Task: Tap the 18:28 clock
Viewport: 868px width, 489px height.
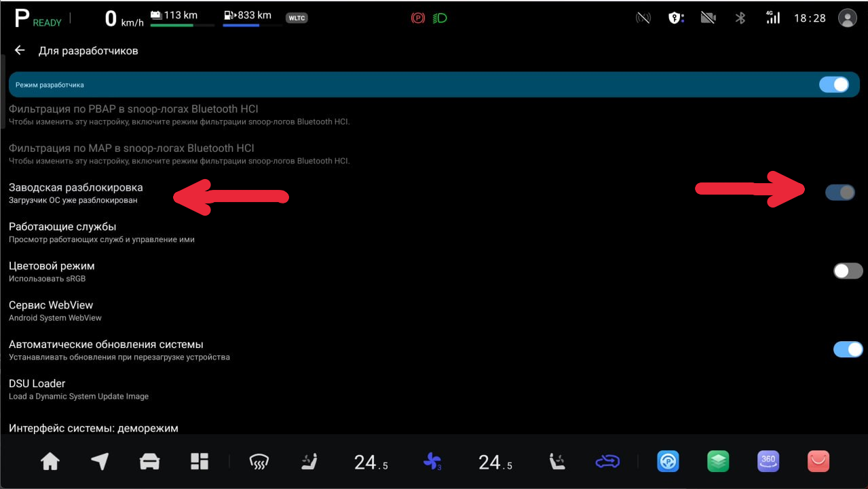Action: click(810, 18)
